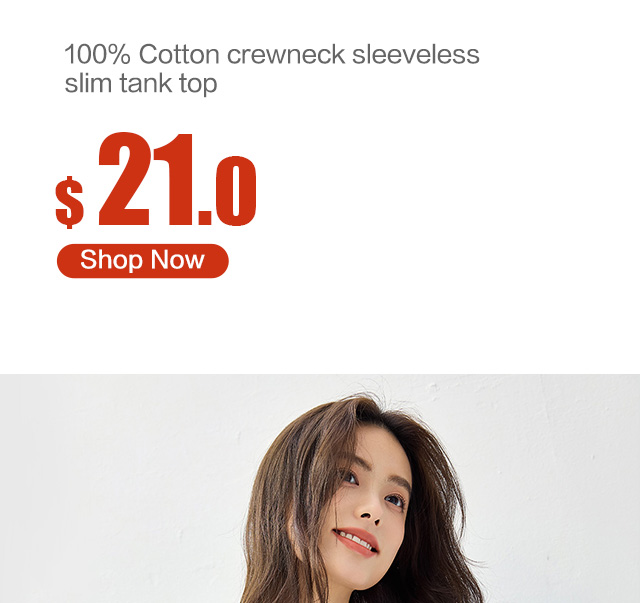Click the $21.0 red price text
The height and width of the screenshot is (603, 640).
[156, 180]
